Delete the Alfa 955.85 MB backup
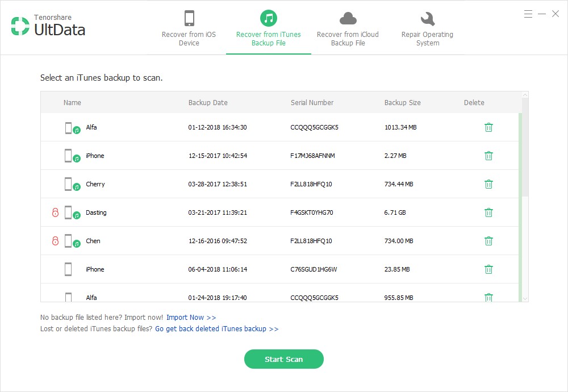The image size is (568, 392). pos(488,298)
